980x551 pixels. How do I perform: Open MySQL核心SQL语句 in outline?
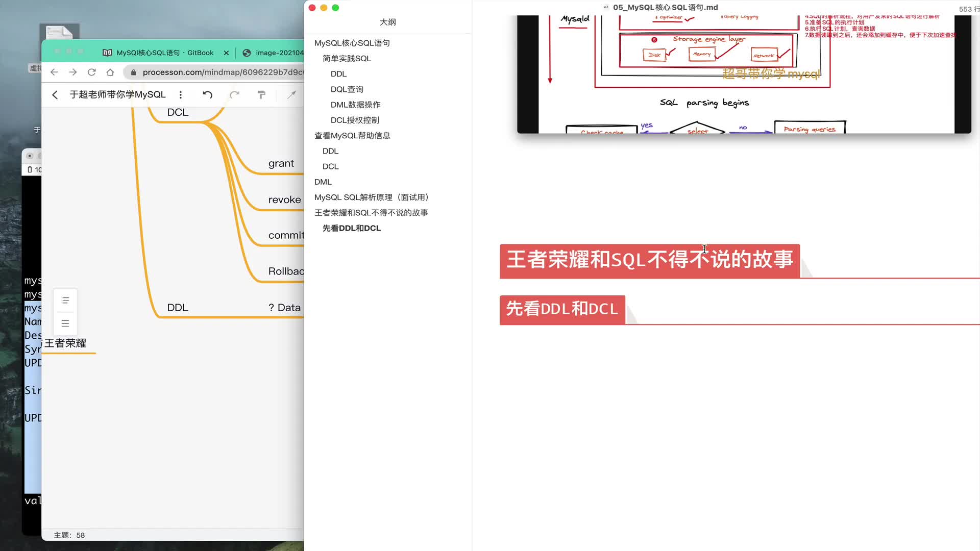coord(352,43)
